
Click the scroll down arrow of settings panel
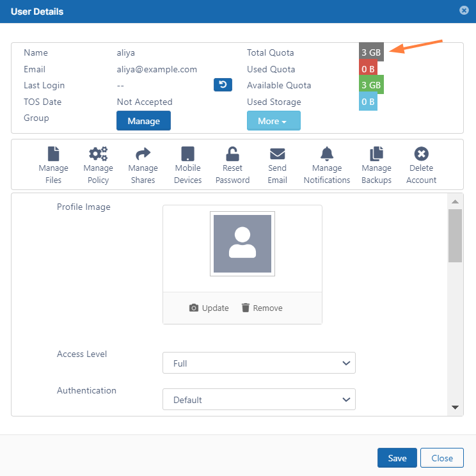[x=455, y=407]
